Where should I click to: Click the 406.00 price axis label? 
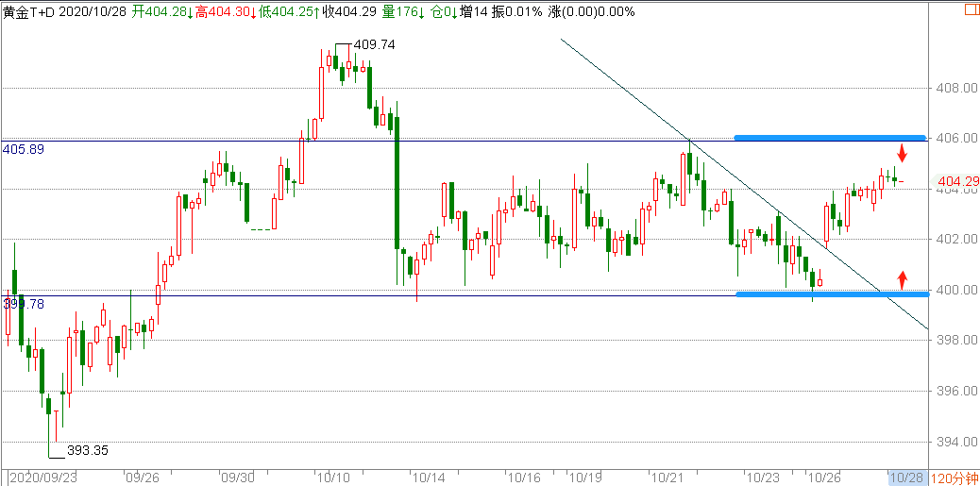tap(955, 138)
